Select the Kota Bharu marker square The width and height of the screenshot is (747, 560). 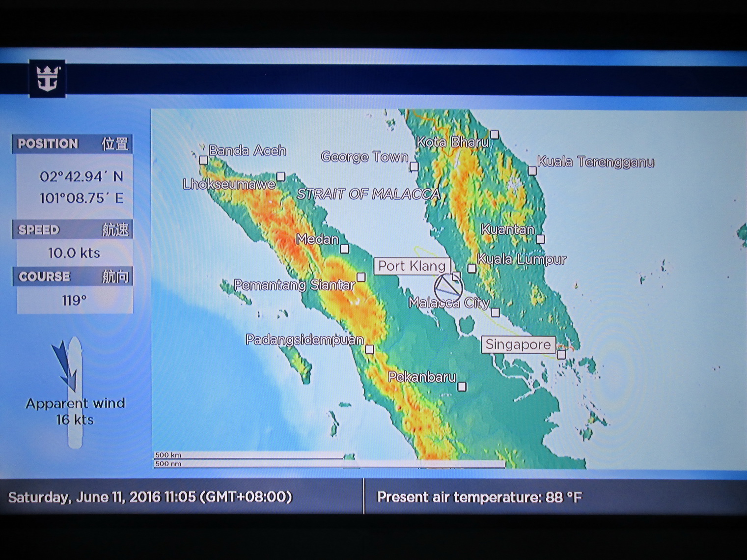[495, 134]
